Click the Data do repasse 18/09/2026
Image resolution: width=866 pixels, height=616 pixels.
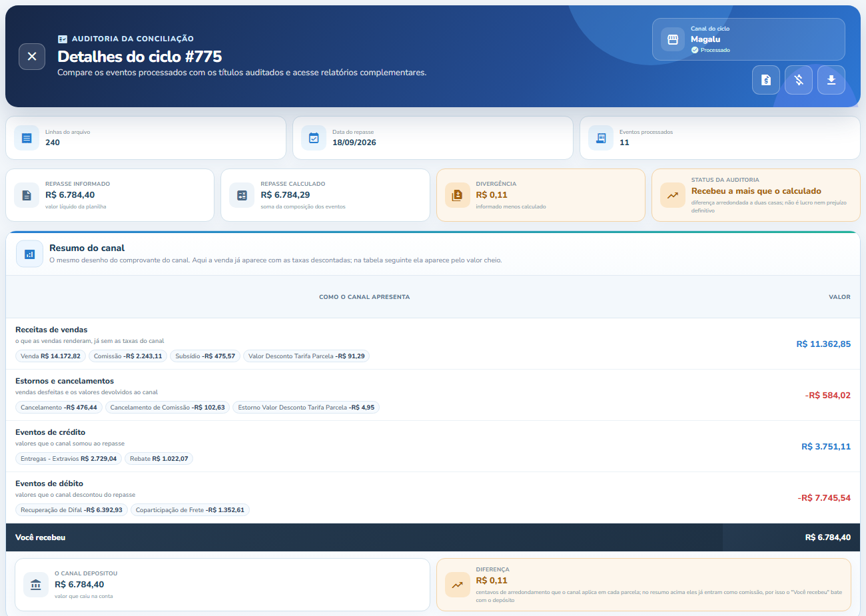(x=354, y=143)
